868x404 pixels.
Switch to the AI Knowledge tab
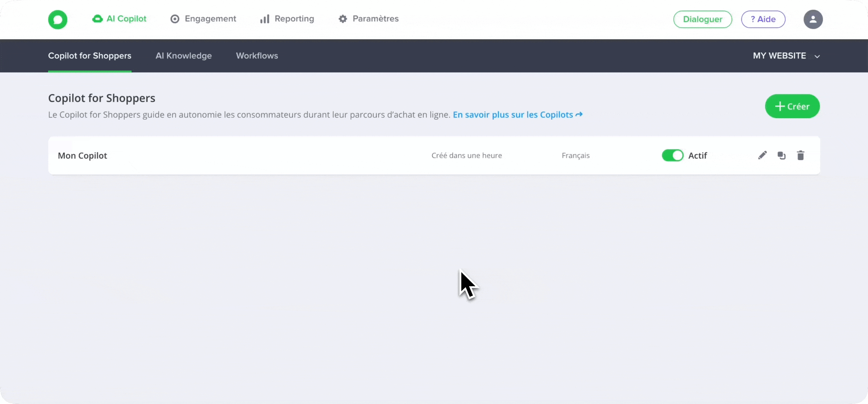[x=184, y=56]
